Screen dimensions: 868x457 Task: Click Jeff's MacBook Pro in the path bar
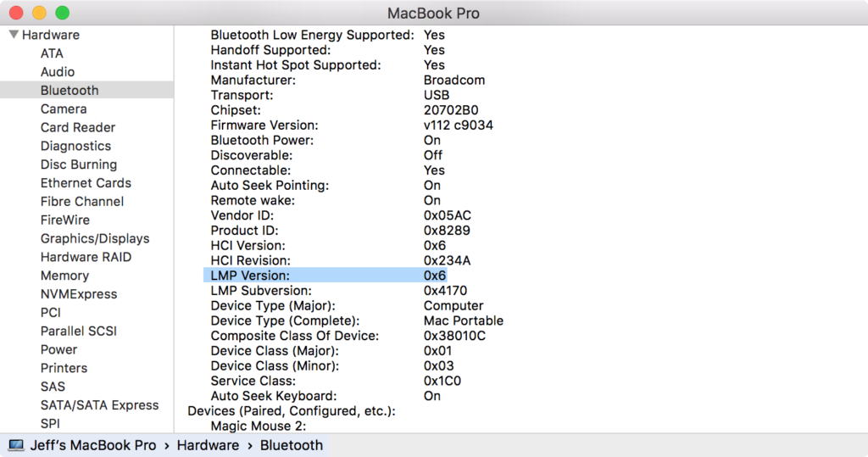point(93,445)
